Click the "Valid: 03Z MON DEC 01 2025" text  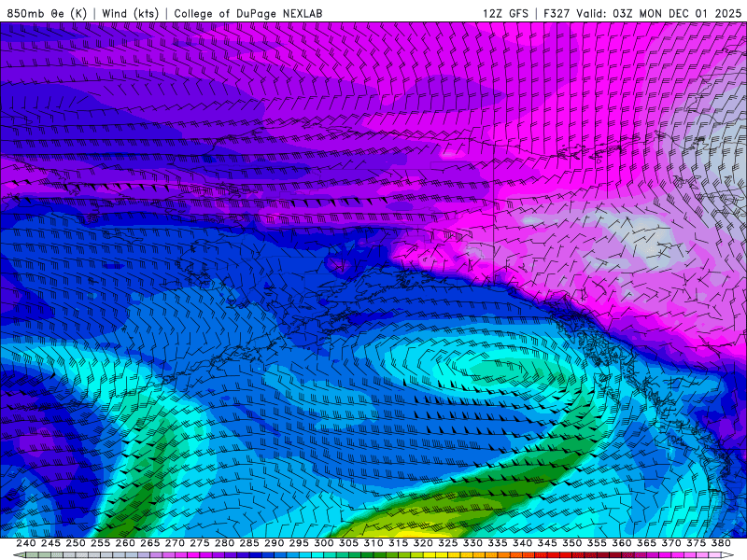[659, 13]
